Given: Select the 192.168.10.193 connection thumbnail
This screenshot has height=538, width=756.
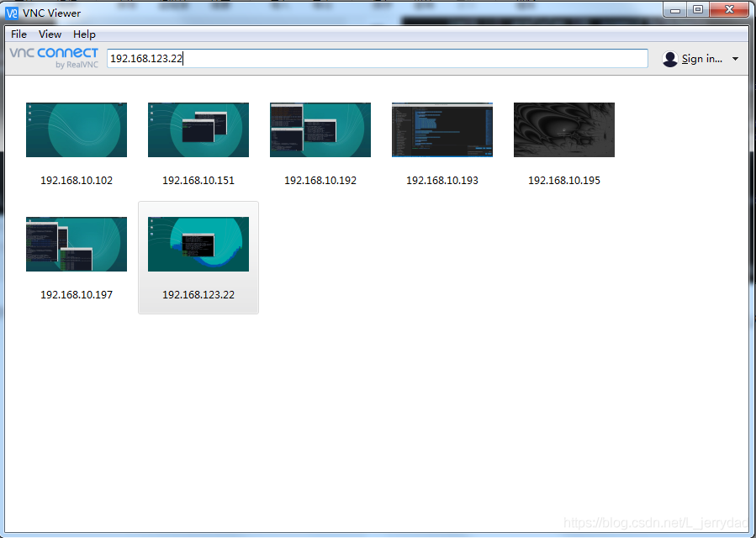Looking at the screenshot, I should 442,129.
